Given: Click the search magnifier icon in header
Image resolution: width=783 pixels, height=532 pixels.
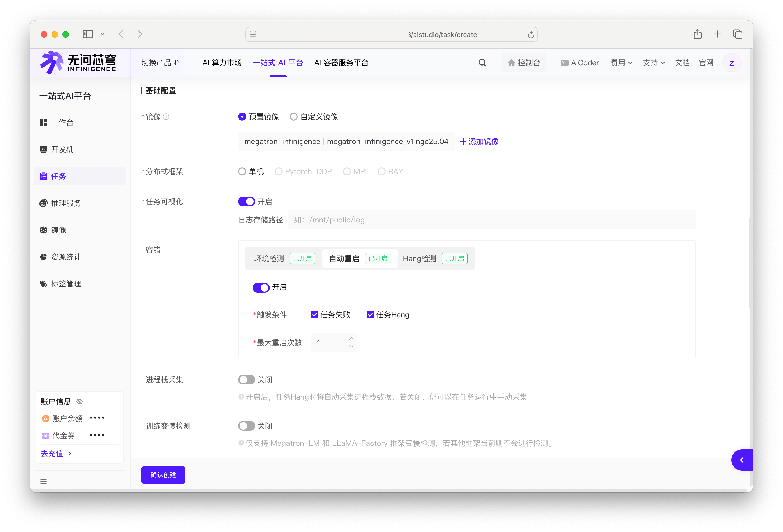Looking at the screenshot, I should pyautogui.click(x=482, y=63).
